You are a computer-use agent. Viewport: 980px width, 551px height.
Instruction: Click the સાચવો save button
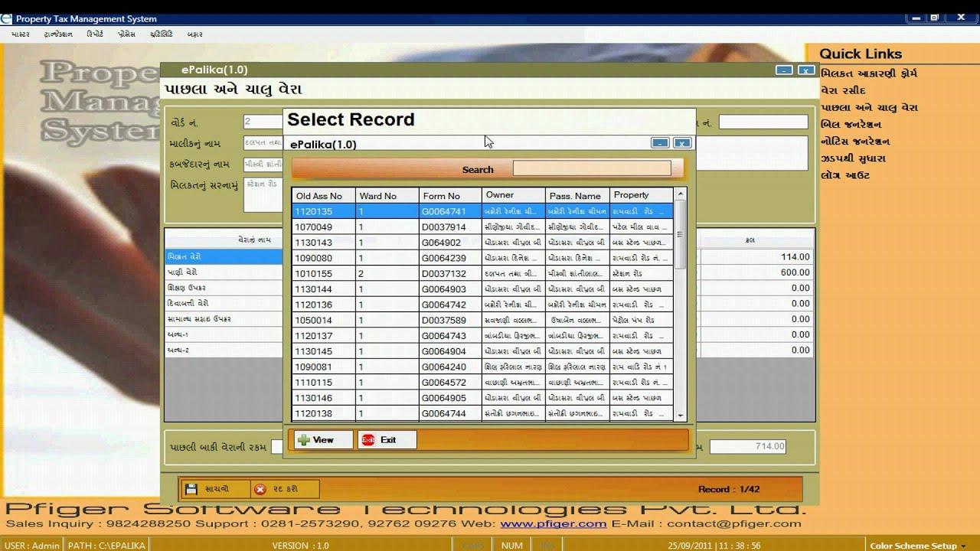(x=214, y=489)
